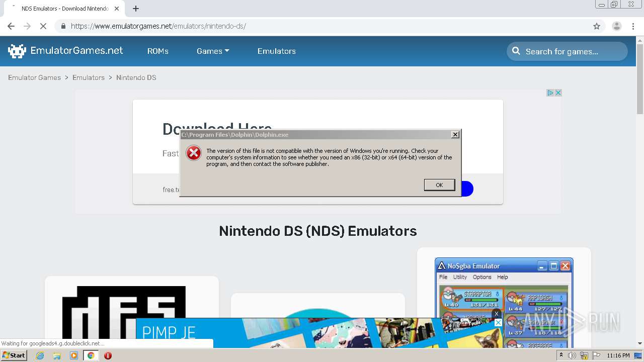644x362 pixels.
Task: Click the volume speaker tray icon
Action: click(572, 355)
